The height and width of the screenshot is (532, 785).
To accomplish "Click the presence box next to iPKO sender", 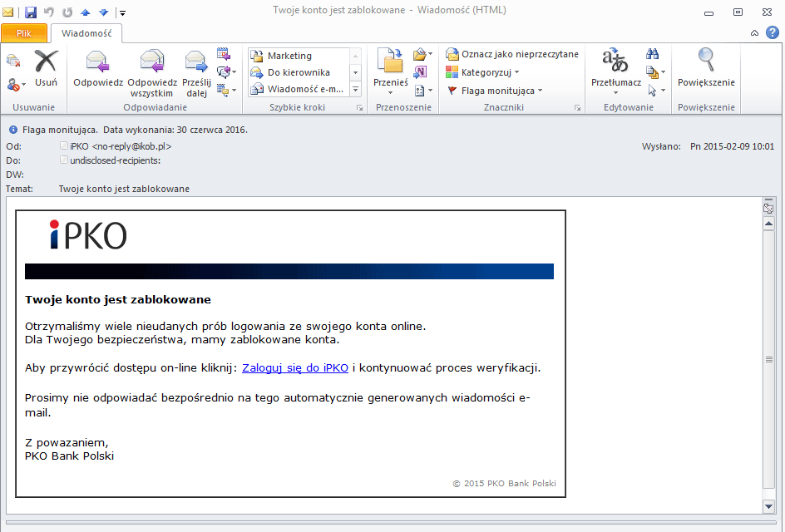I will point(63,145).
